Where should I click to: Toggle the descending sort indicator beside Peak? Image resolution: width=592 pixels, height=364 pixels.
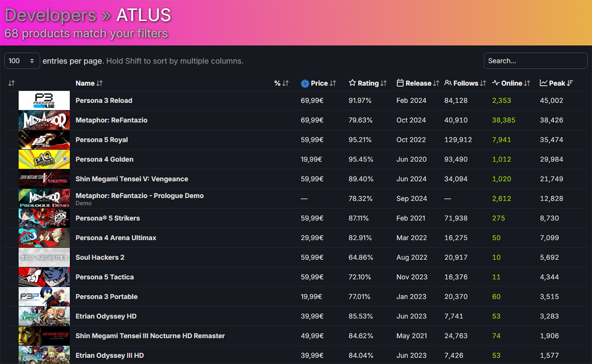[570, 83]
